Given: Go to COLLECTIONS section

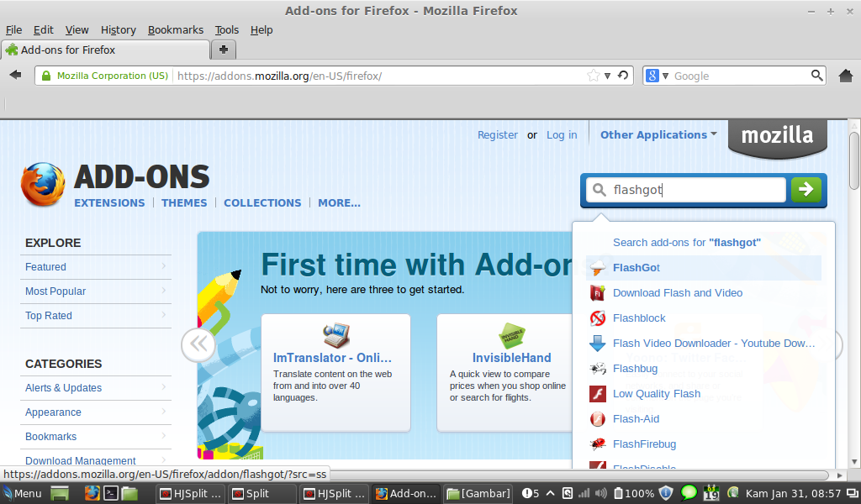Looking at the screenshot, I should tap(262, 203).
